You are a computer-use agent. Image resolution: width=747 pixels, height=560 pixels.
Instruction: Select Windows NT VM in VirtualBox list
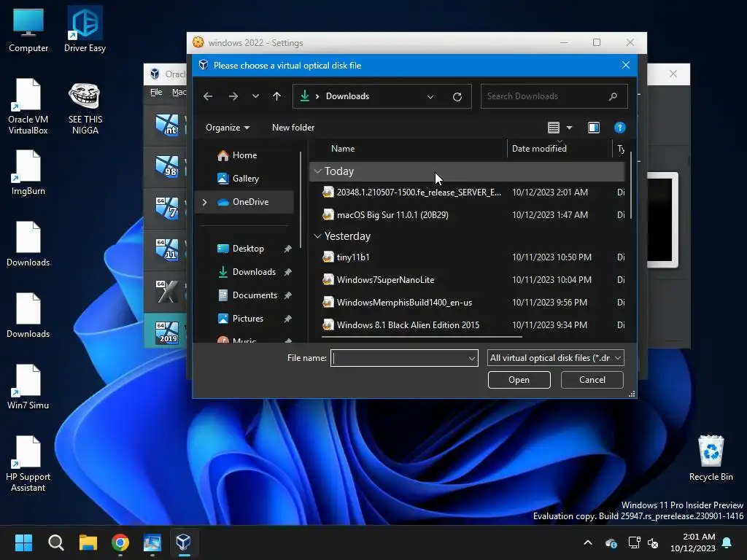click(x=166, y=125)
